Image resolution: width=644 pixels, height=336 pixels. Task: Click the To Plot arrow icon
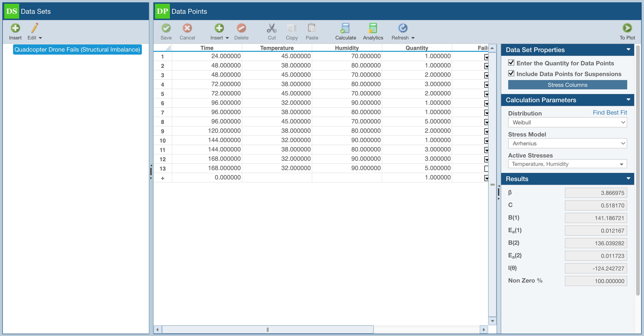click(627, 28)
